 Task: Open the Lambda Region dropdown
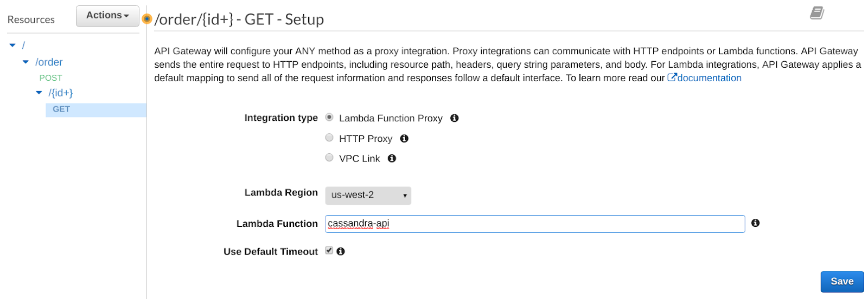(x=368, y=196)
